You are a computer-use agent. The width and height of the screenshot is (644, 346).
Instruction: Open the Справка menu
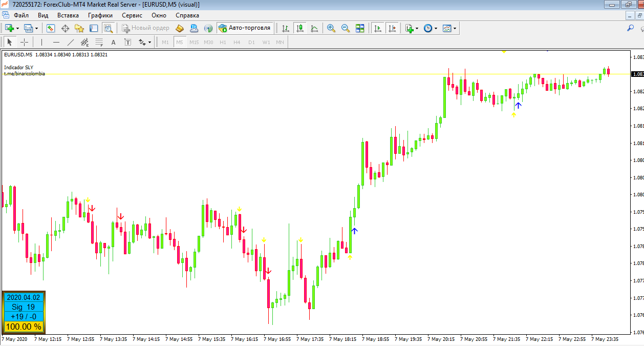[187, 15]
